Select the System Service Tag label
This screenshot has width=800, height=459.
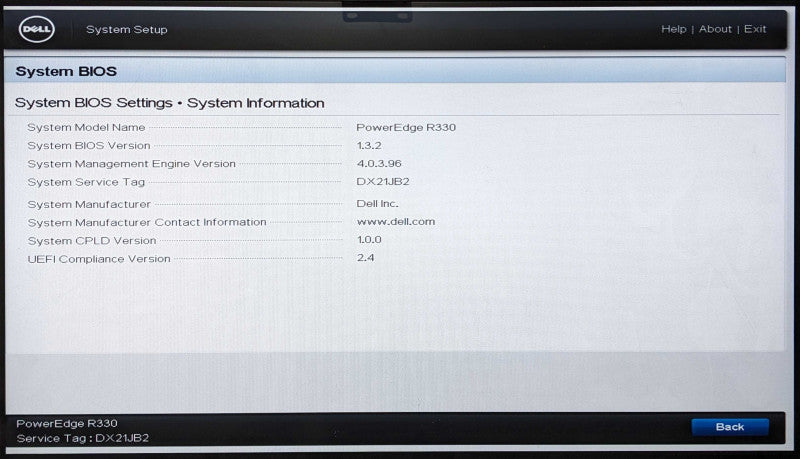86,182
